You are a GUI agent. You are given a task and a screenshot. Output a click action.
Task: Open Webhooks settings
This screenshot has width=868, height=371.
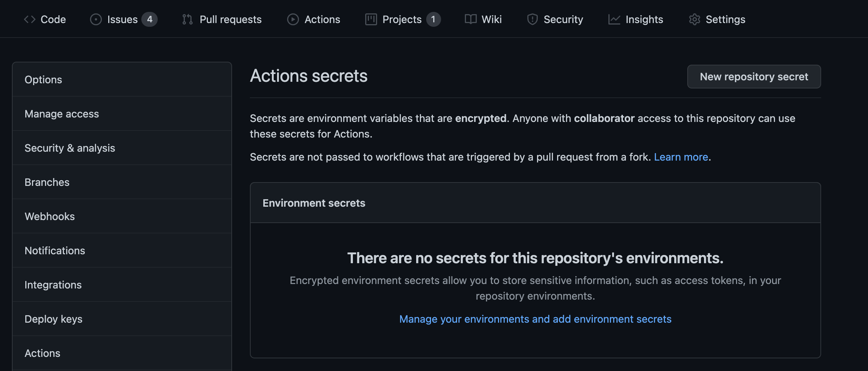pyautogui.click(x=49, y=216)
